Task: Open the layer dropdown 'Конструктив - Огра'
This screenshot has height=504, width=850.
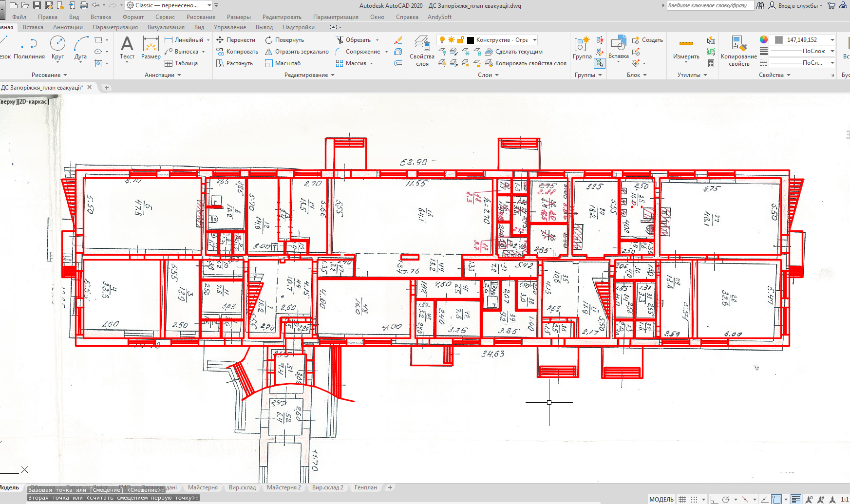Action: pyautogui.click(x=502, y=40)
